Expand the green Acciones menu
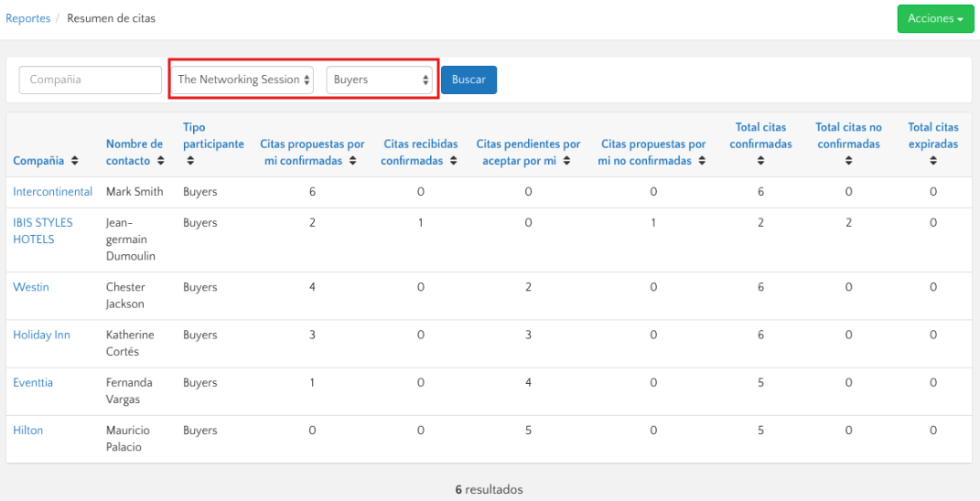This screenshot has width=980, height=501. click(934, 18)
